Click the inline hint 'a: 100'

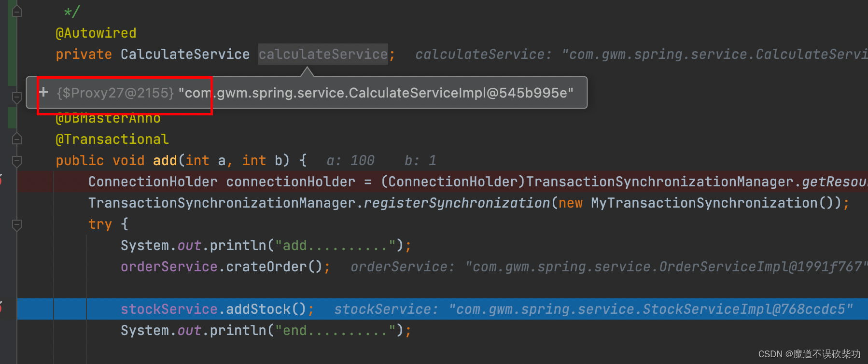350,160
